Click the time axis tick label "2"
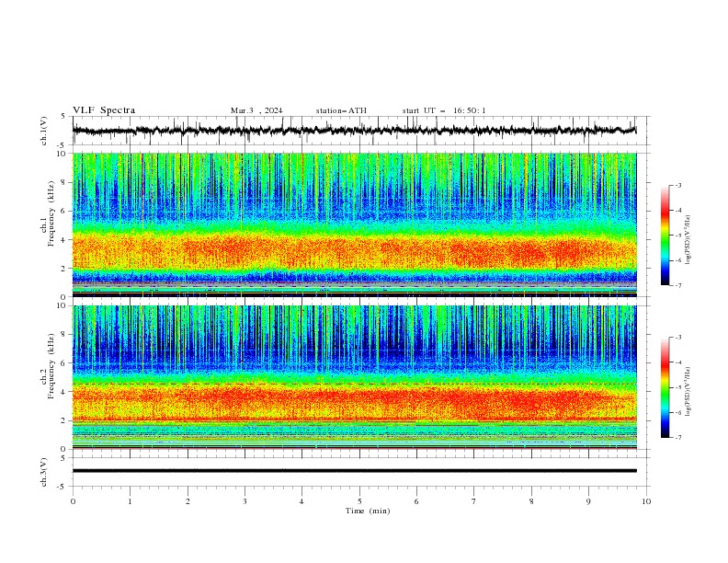 pos(188,501)
